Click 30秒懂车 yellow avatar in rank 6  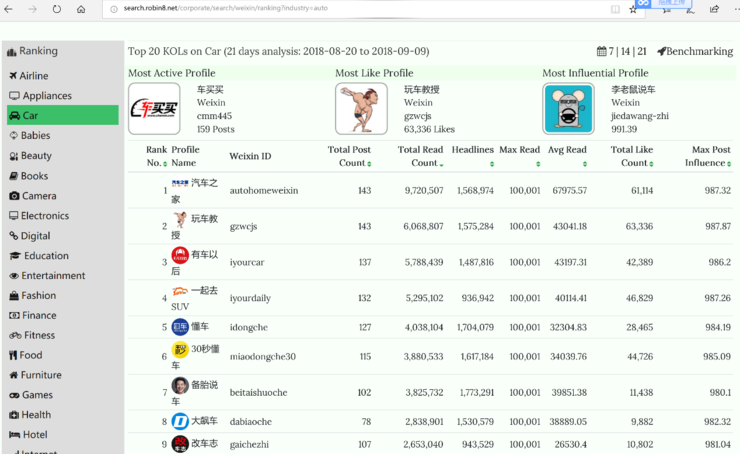coord(180,350)
